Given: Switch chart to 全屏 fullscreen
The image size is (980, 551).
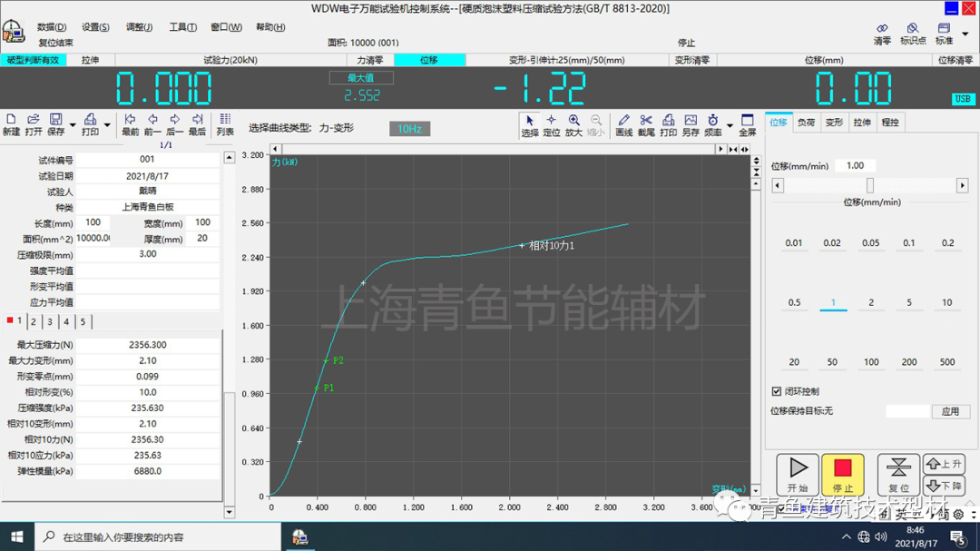Looking at the screenshot, I should tap(747, 124).
